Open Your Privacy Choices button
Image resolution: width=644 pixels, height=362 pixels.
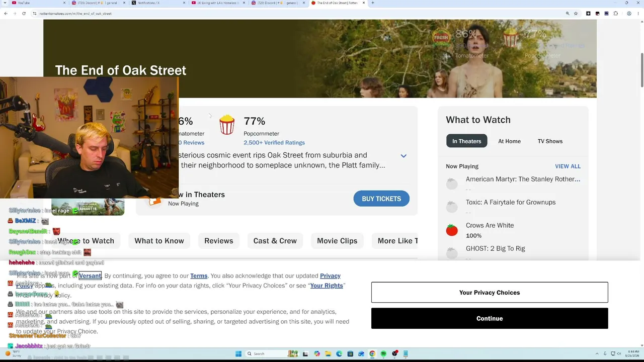tap(490, 293)
